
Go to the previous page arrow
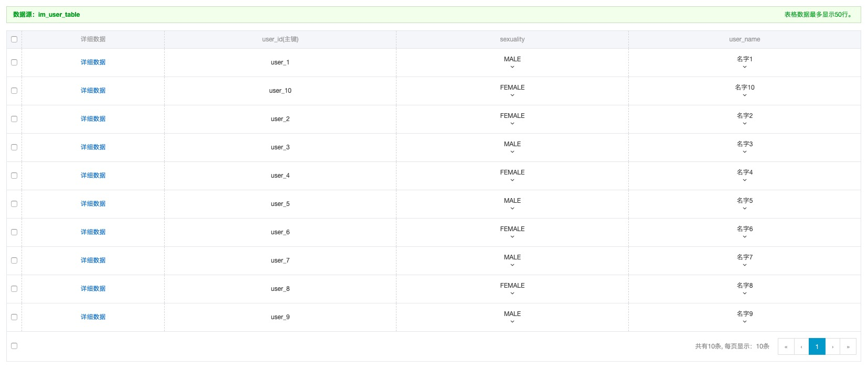click(801, 346)
